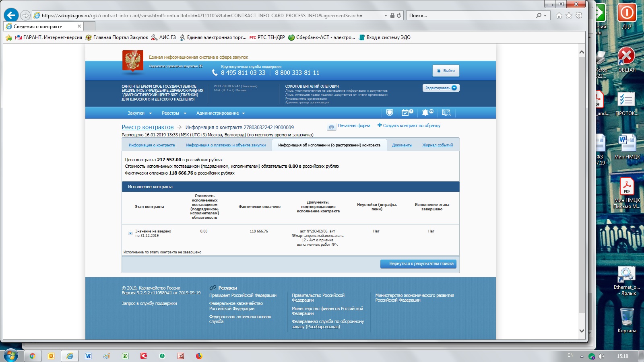Viewport: 644px width, 362px height.
Task: Open Google Chrome from the taskbar
Action: (32, 356)
